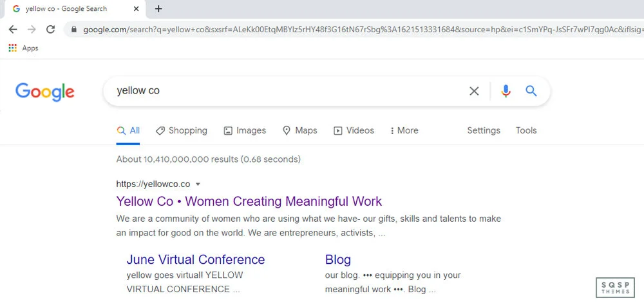Click the https://yellowco.co URL text
Screen dimensions: 644x307
[153, 184]
